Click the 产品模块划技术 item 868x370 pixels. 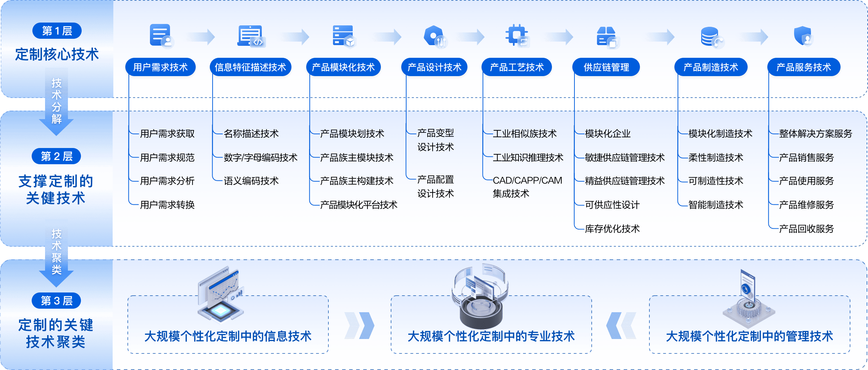tap(352, 134)
